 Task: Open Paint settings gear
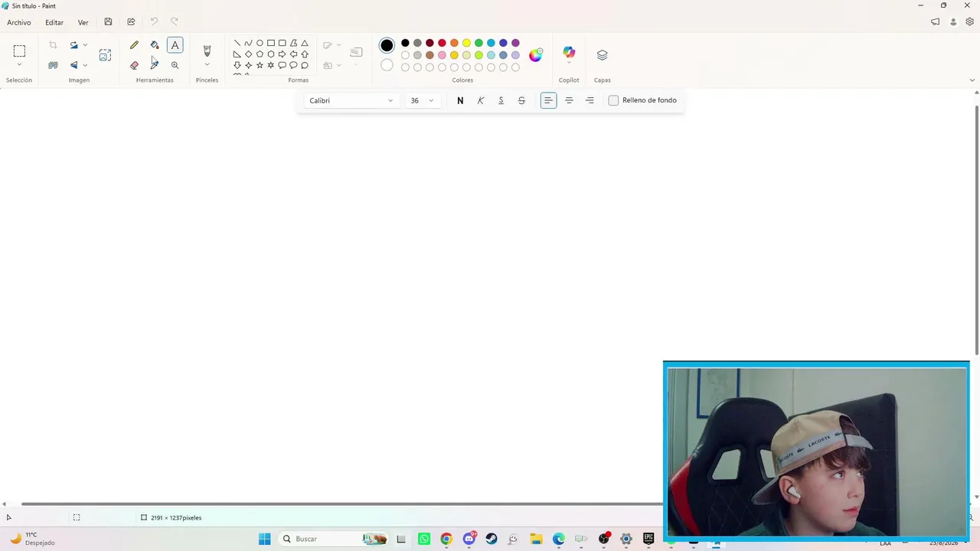pos(969,22)
